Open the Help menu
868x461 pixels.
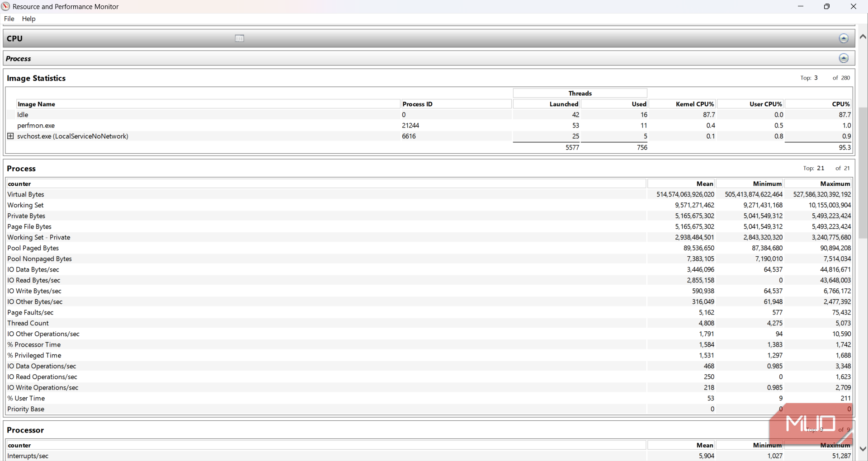(28, 19)
